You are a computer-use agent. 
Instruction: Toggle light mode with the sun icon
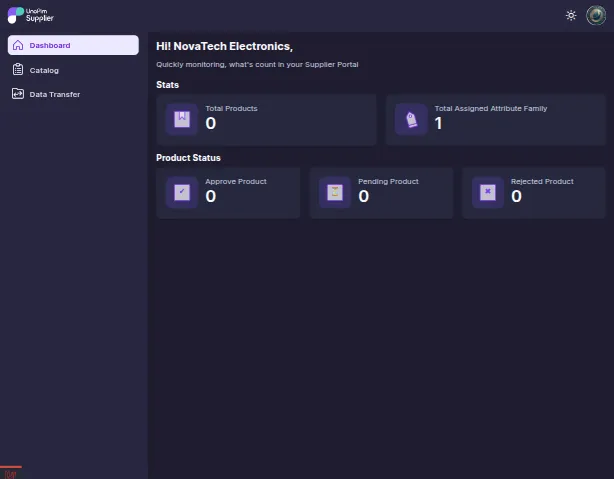[x=571, y=15]
